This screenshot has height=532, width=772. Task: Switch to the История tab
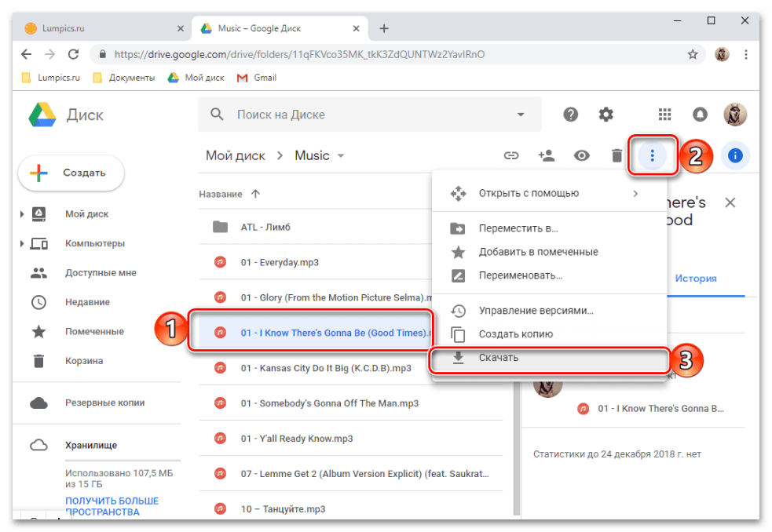[696, 279]
